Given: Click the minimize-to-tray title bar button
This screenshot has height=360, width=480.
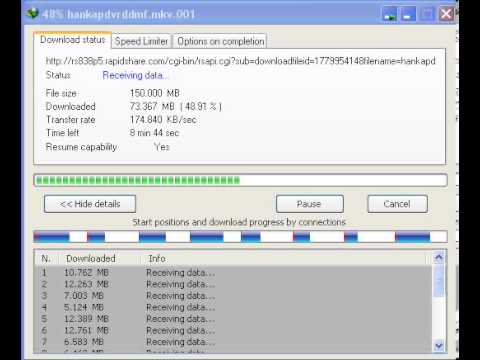Looking at the screenshot, I should 389,15.
